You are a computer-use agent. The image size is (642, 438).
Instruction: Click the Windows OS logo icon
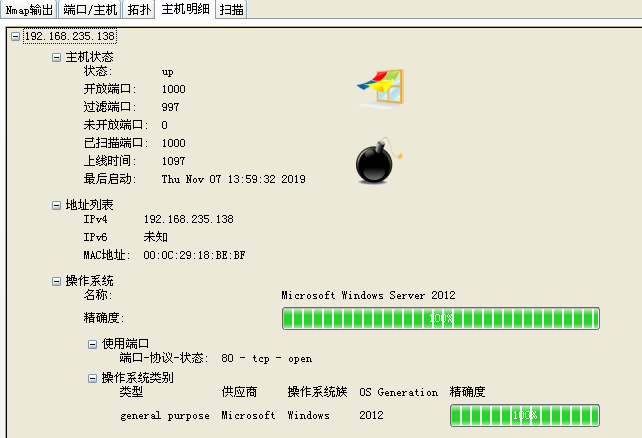point(381,88)
